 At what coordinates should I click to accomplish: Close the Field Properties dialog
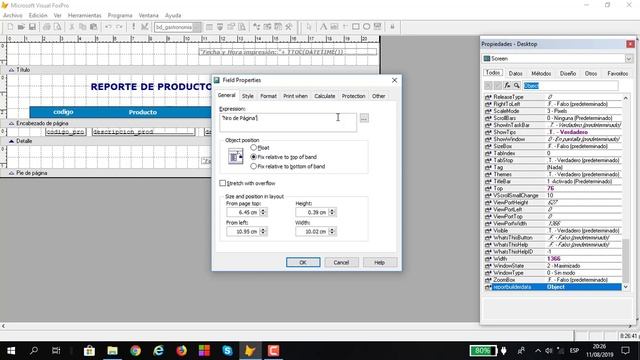[394, 80]
